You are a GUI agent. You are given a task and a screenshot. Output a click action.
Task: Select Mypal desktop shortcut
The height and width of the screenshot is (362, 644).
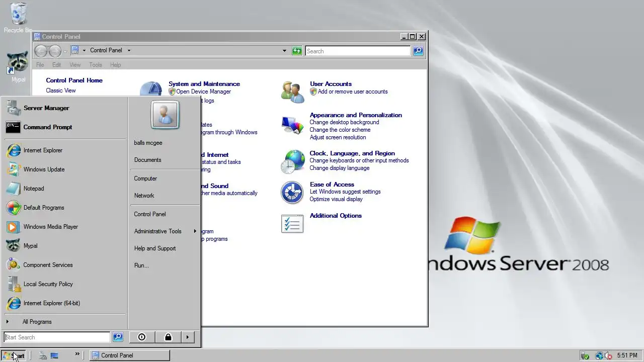pos(18,67)
